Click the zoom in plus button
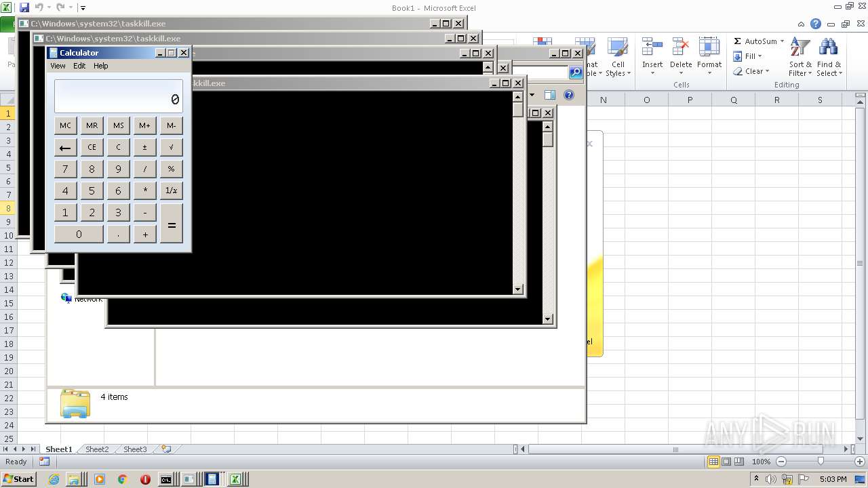The width and height of the screenshot is (868, 488). tap(859, 462)
